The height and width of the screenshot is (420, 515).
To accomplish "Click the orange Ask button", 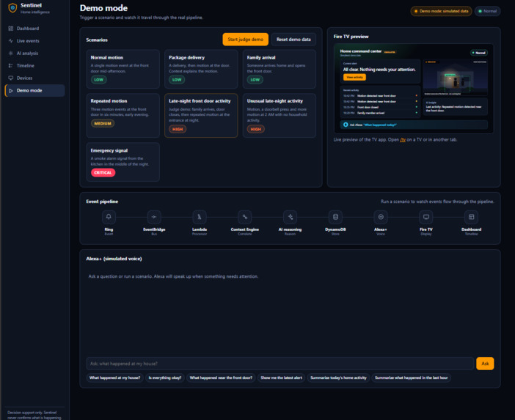I will pos(485,364).
